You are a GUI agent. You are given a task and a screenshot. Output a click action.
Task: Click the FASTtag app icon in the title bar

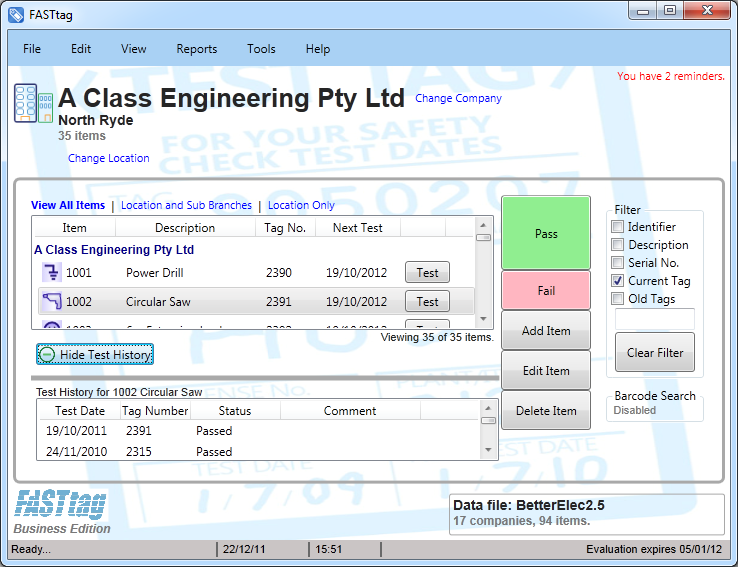(16, 15)
